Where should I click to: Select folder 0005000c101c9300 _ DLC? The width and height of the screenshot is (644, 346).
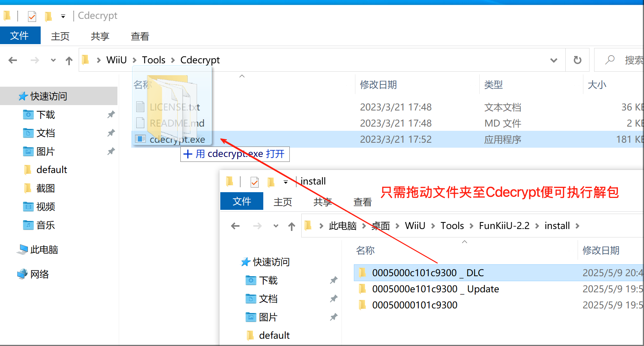tap(499, 273)
